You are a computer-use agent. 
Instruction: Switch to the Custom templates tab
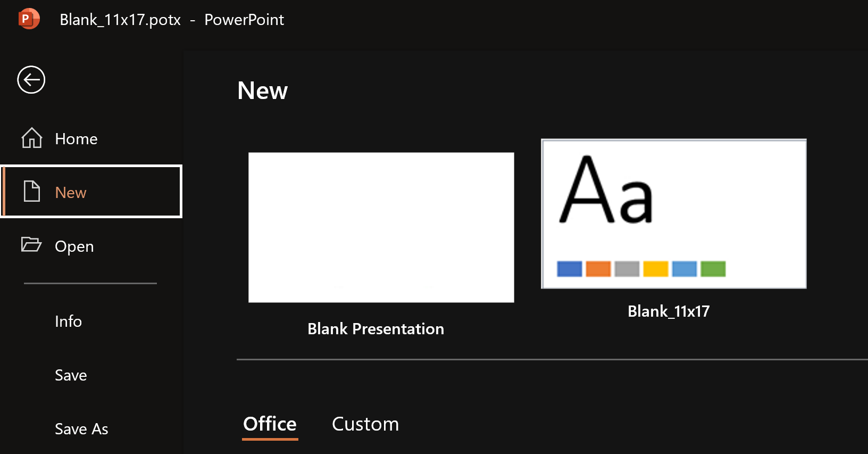[365, 424]
